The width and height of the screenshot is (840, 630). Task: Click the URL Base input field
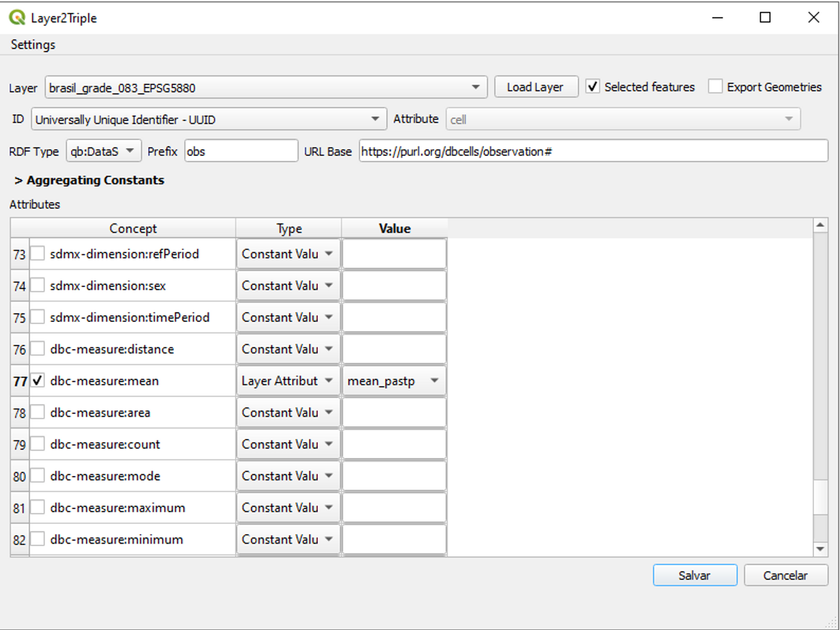[591, 151]
